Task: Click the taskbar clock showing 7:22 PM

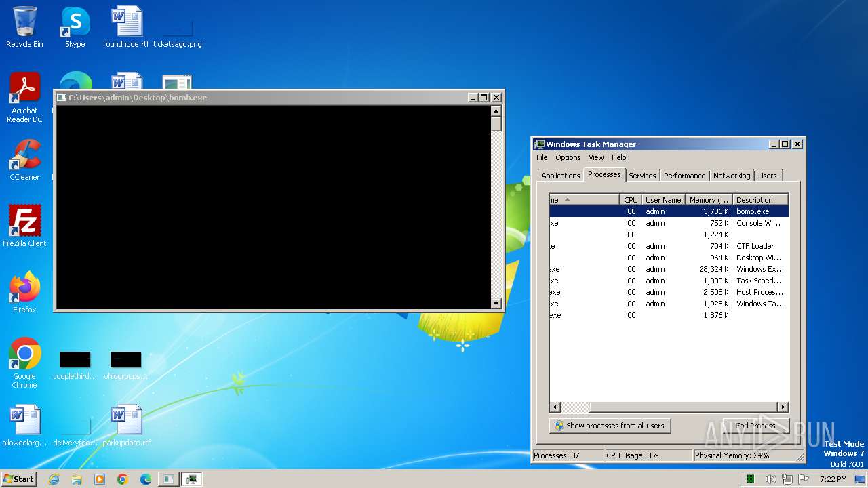Action: point(833,479)
